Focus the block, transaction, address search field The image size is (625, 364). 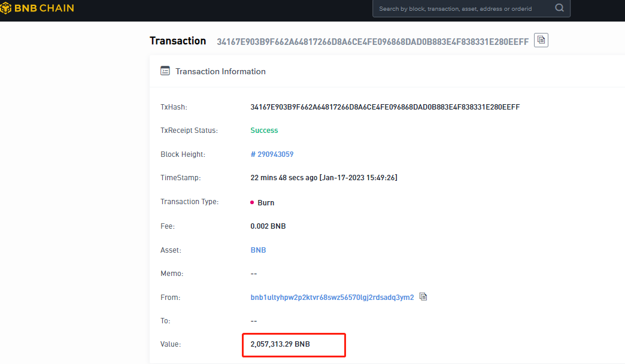click(x=461, y=9)
